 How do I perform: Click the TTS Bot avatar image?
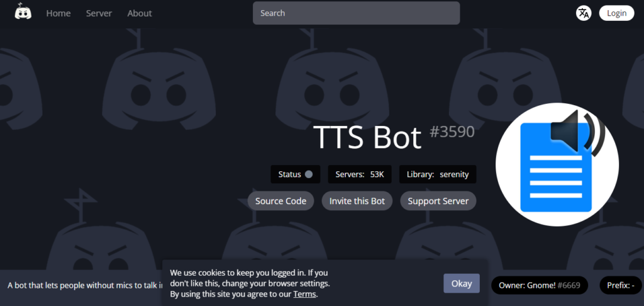(557, 164)
